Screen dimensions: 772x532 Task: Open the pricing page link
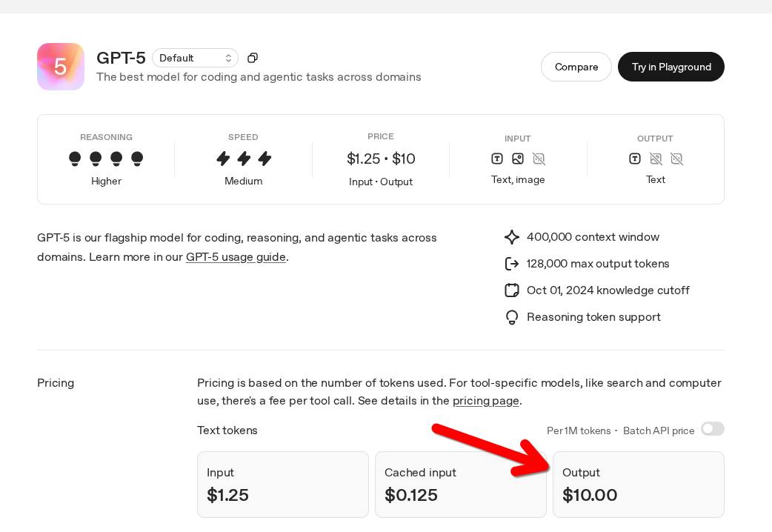tap(485, 401)
